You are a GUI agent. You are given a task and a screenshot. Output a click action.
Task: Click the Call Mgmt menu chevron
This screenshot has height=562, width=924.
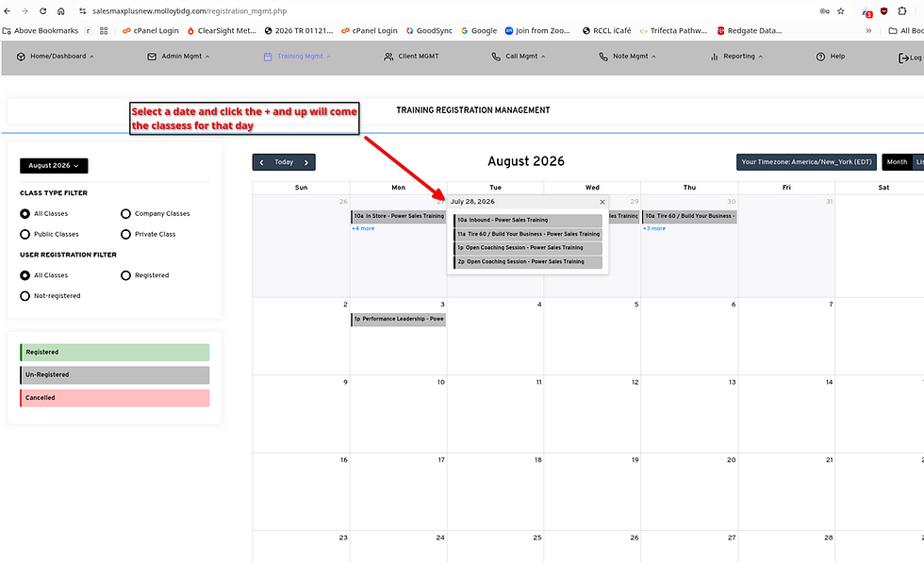(543, 58)
